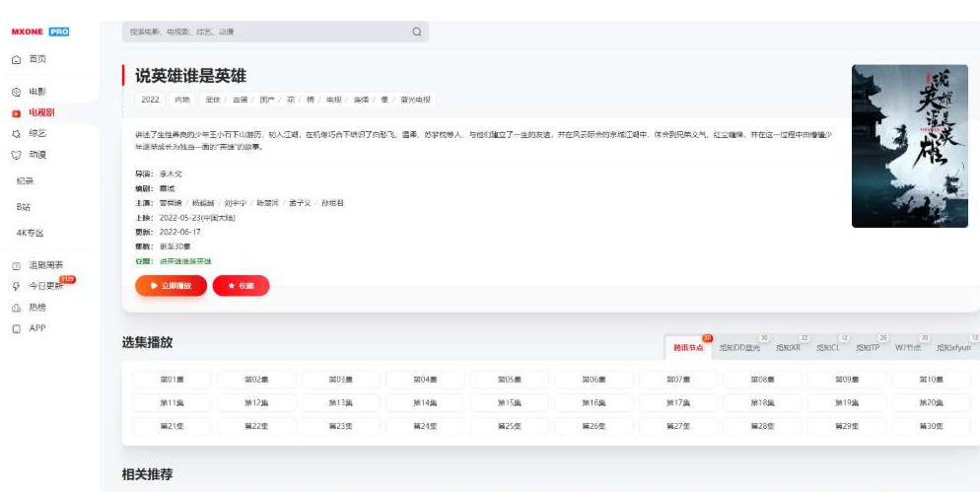Open the drama poster thumbnail
The height and width of the screenshot is (492, 980).
click(909, 146)
